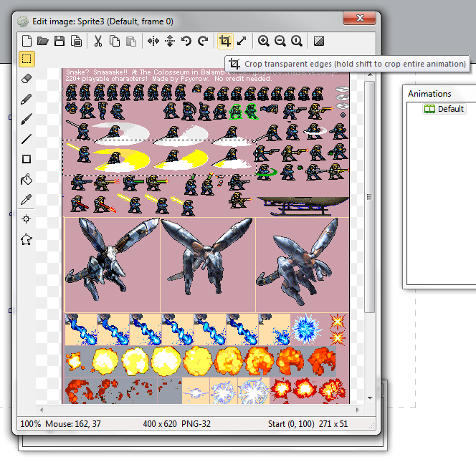Toggle the checkered background icon
This screenshot has width=476, height=462.
(319, 41)
